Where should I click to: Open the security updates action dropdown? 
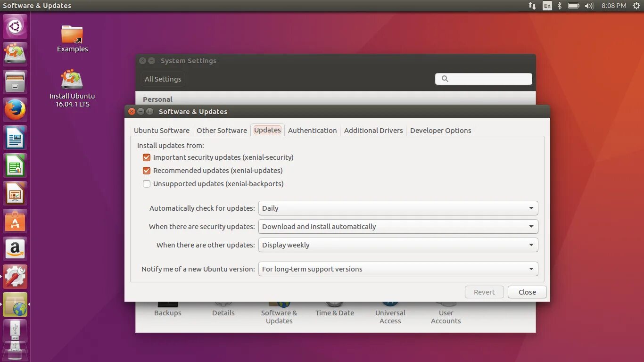coord(398,227)
